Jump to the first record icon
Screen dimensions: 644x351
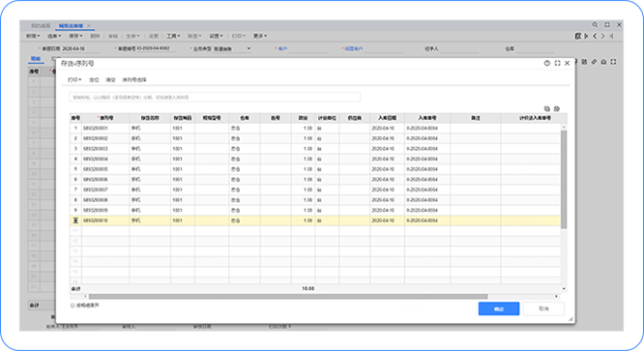587,36
